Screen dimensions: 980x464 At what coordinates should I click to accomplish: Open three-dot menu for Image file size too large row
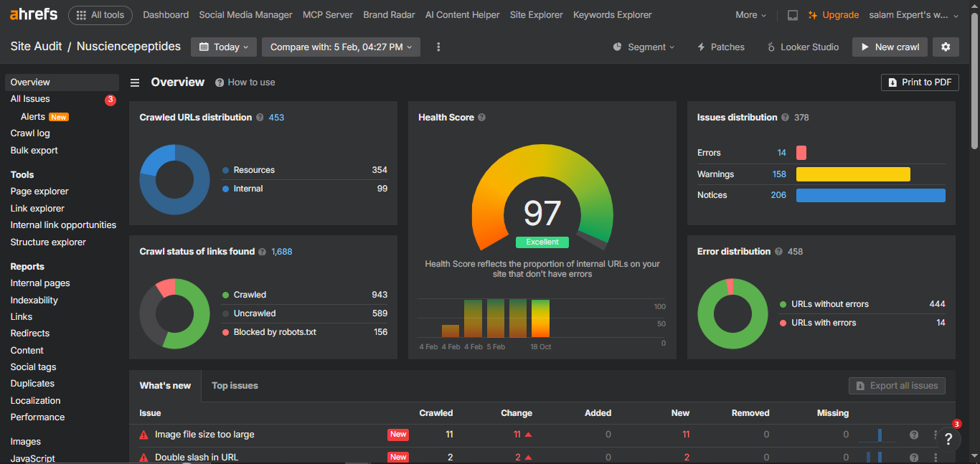(935, 435)
